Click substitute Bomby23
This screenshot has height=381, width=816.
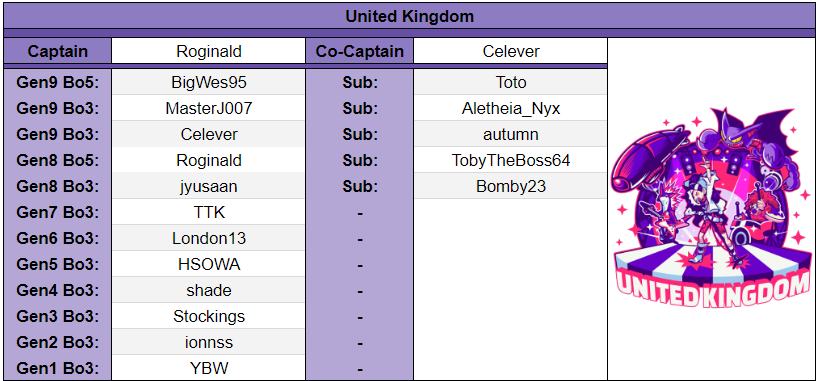pos(511,186)
